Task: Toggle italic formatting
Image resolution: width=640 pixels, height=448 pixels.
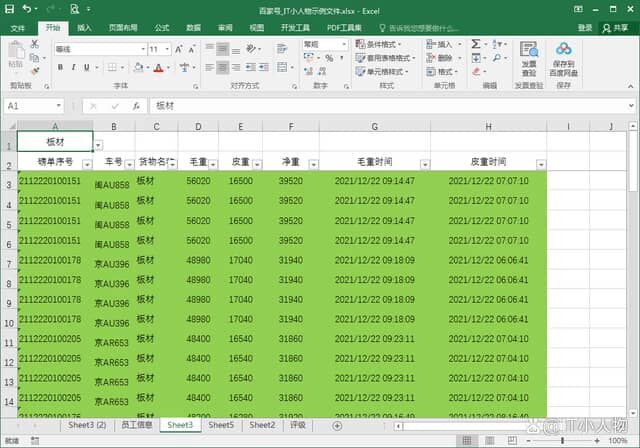Action: pos(75,68)
